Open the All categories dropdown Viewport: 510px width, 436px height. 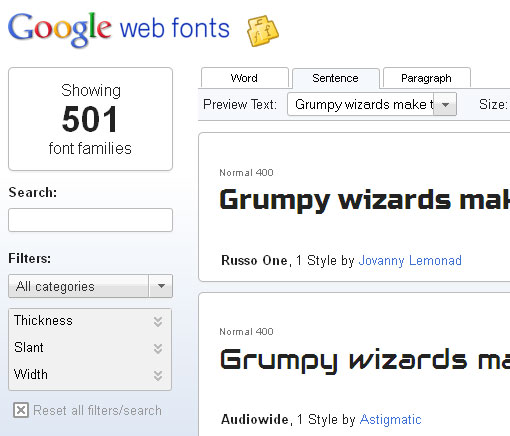pos(90,286)
